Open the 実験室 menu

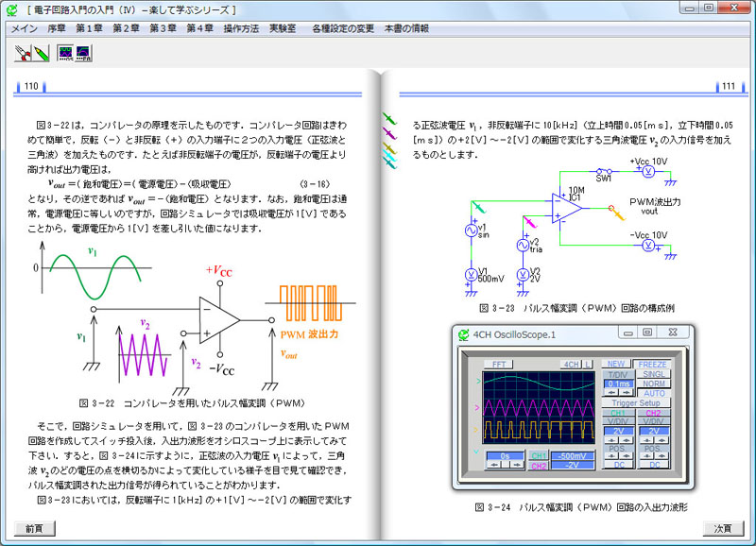[x=283, y=28]
